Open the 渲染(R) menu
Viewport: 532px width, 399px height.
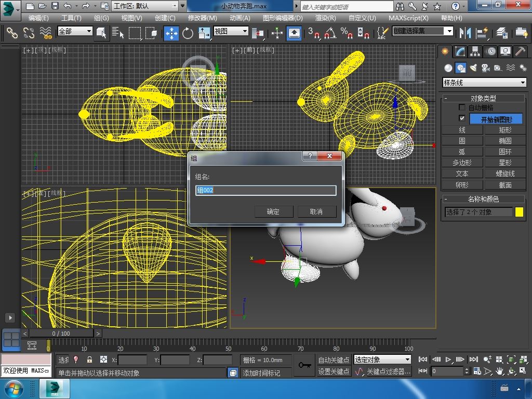point(325,18)
